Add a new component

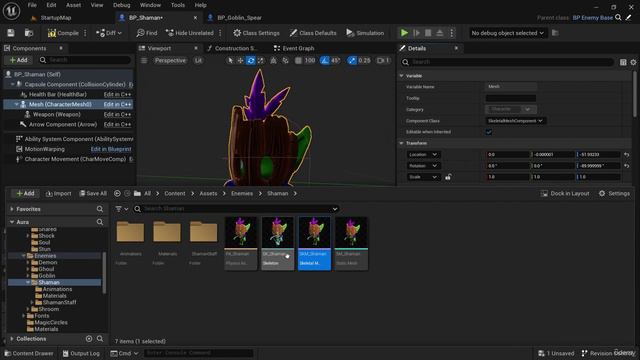pyautogui.click(x=19, y=60)
